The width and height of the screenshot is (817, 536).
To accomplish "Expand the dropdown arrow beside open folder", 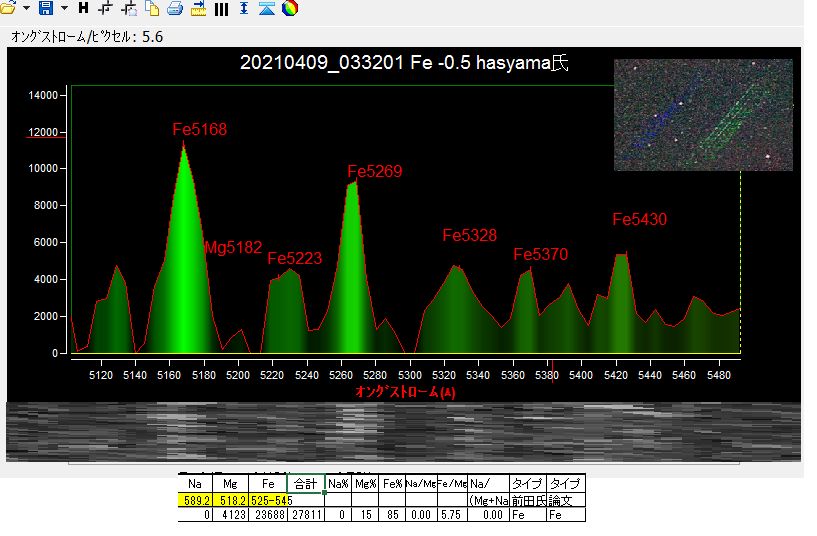I will pyautogui.click(x=26, y=8).
